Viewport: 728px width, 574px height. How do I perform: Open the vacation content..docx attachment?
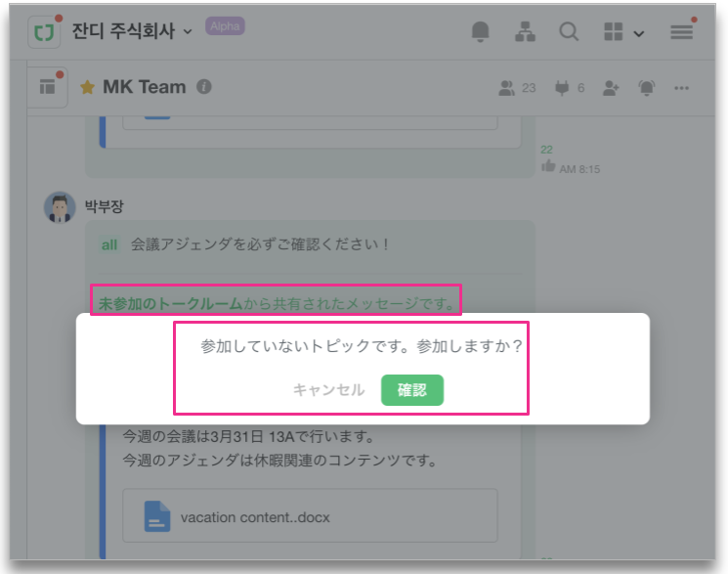point(310,515)
